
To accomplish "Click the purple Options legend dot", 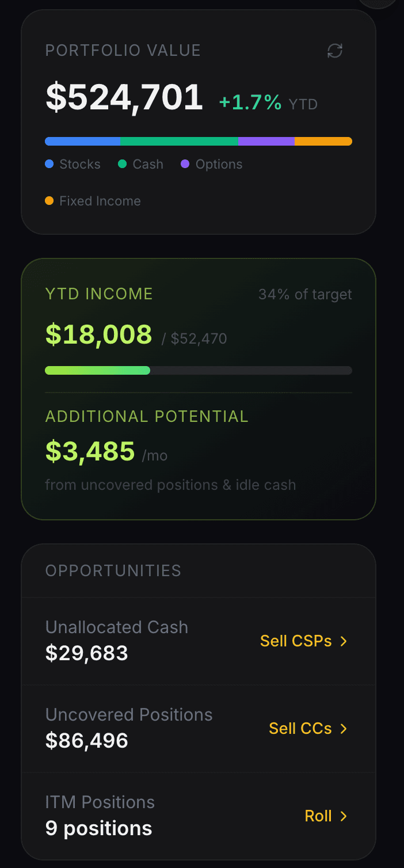I will click(185, 164).
